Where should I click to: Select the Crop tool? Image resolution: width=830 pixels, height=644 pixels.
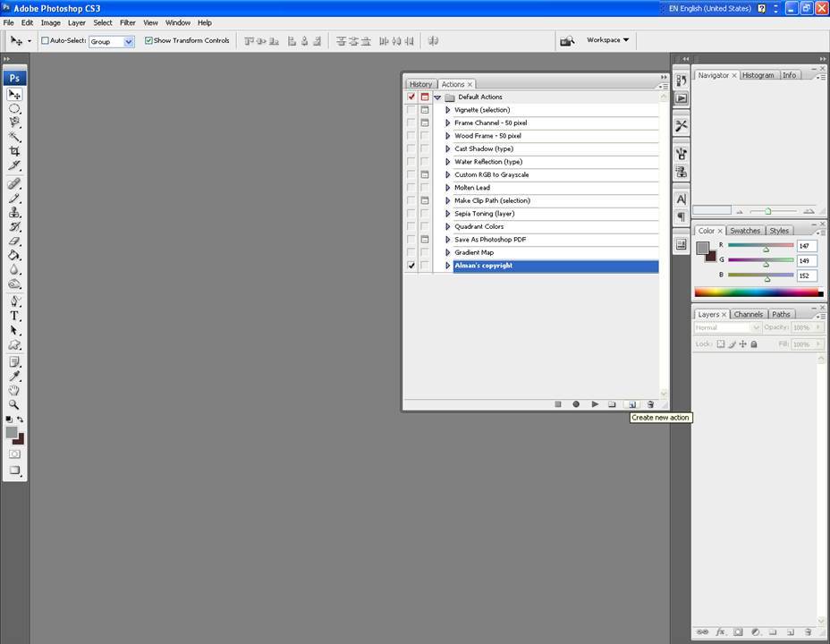point(14,151)
